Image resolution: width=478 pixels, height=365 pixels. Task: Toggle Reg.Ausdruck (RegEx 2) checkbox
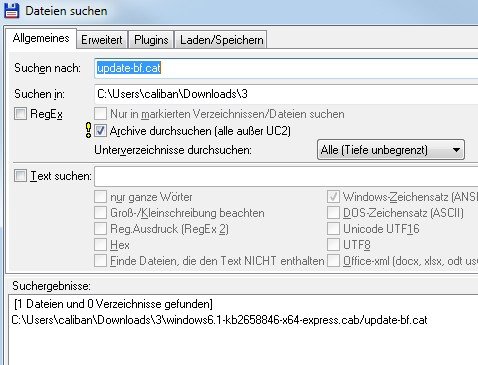pyautogui.click(x=100, y=229)
